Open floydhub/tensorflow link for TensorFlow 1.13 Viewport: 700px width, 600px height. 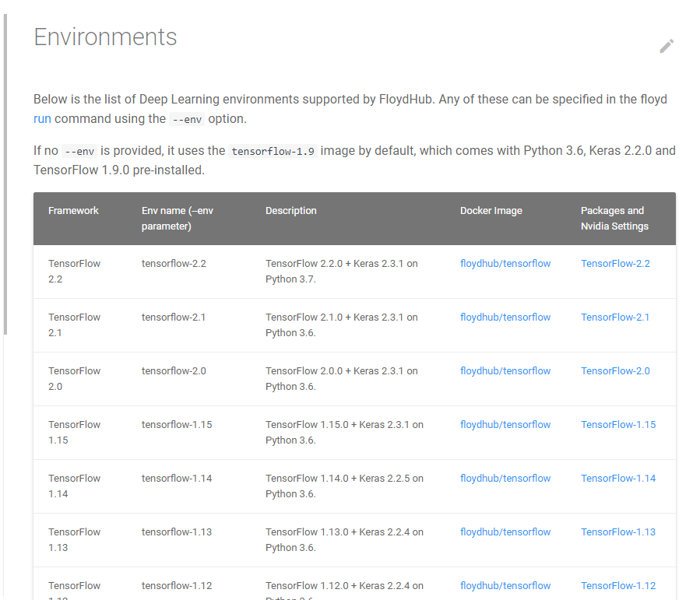point(505,532)
